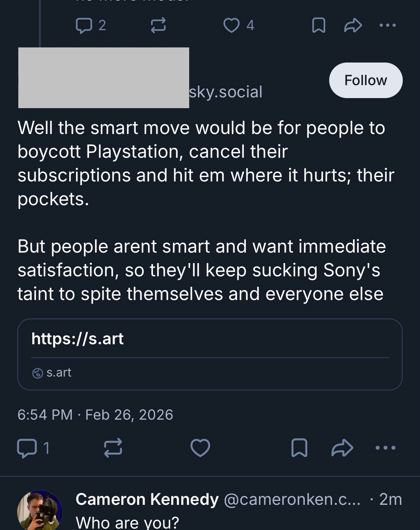
Task: Share the boycott Playstation post
Action: coord(342,448)
